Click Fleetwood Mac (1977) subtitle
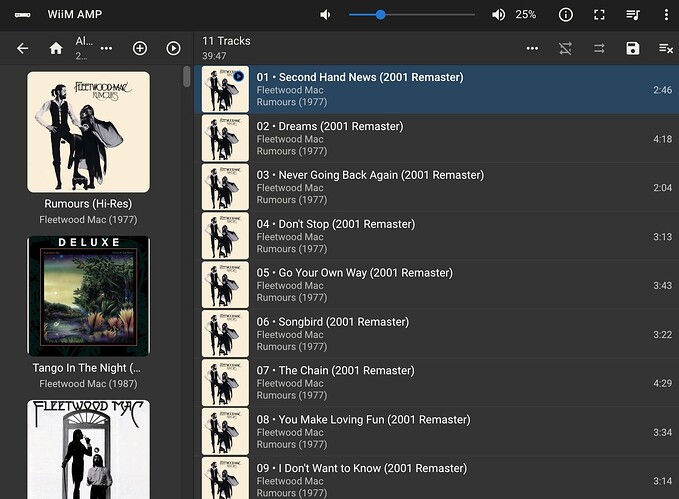 point(88,220)
